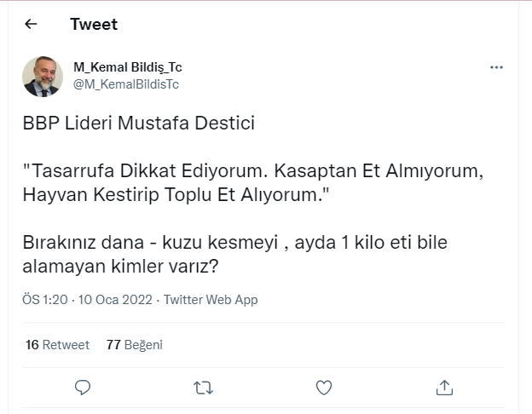Click the Tweet page heading
This screenshot has width=532, height=414.
[x=94, y=25]
